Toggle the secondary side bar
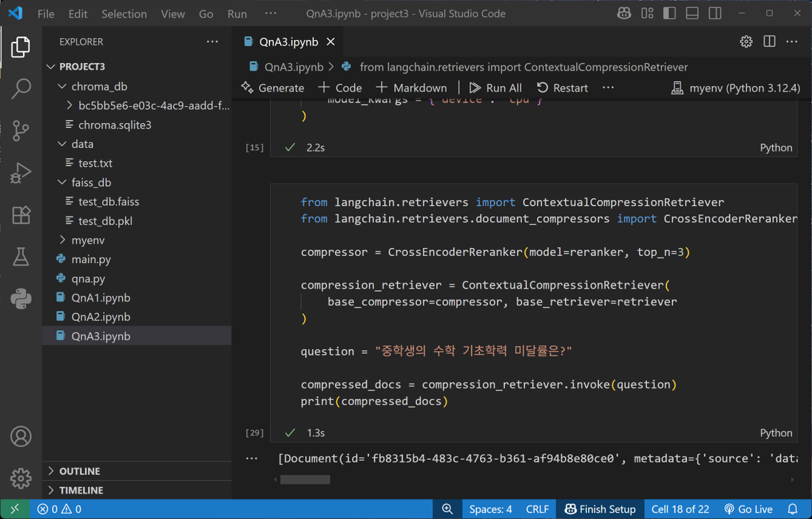This screenshot has width=812, height=519. point(715,13)
